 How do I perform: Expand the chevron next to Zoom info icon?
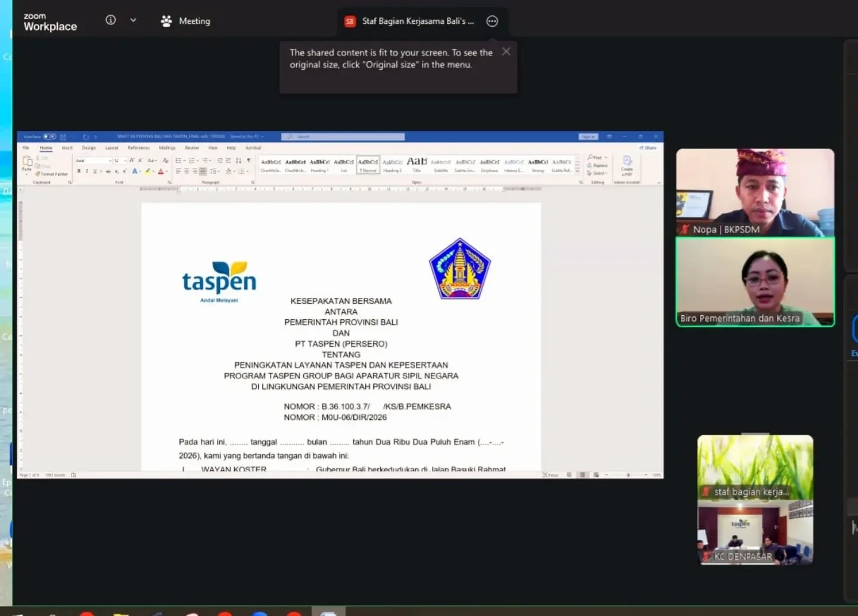[x=133, y=20]
